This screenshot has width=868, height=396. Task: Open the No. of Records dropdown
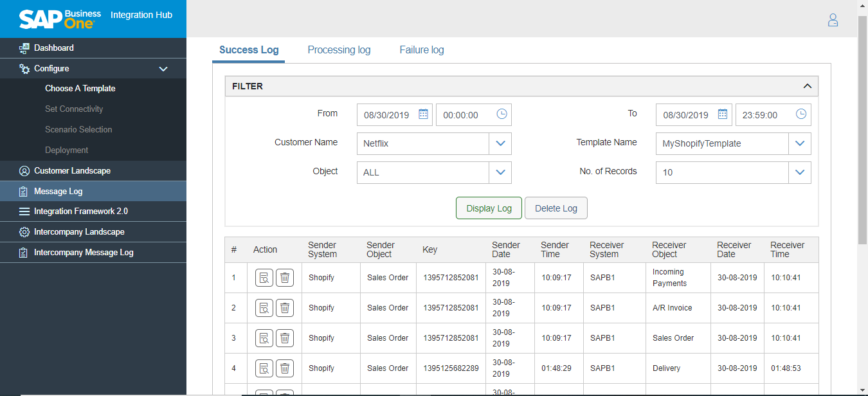[800, 172]
